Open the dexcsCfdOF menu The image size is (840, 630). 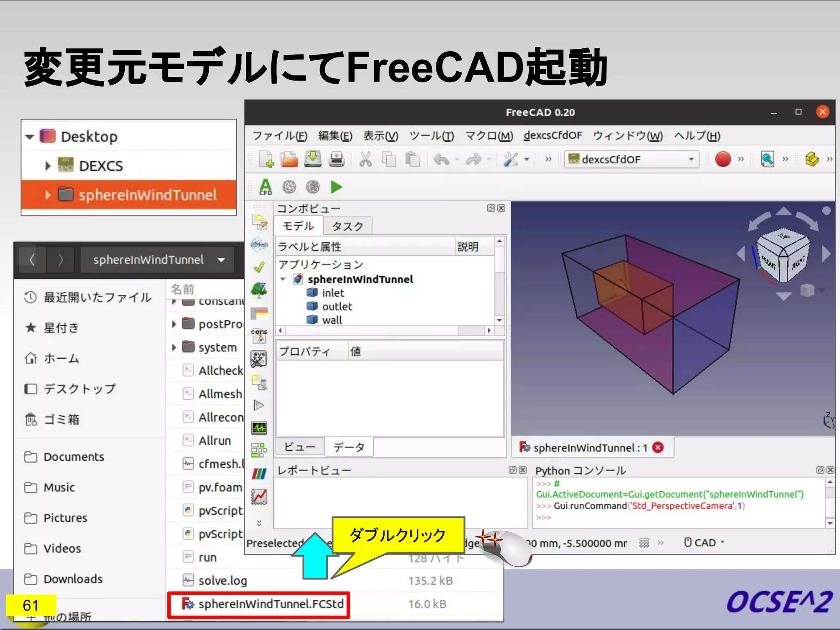click(552, 135)
